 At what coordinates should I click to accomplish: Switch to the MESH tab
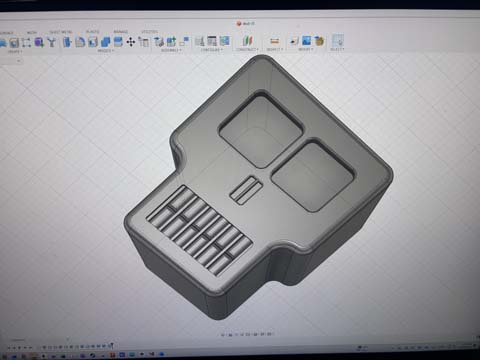pyautogui.click(x=32, y=33)
